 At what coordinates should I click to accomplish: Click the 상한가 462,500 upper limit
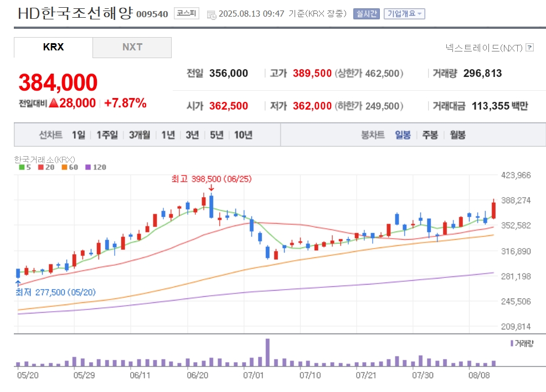click(369, 74)
